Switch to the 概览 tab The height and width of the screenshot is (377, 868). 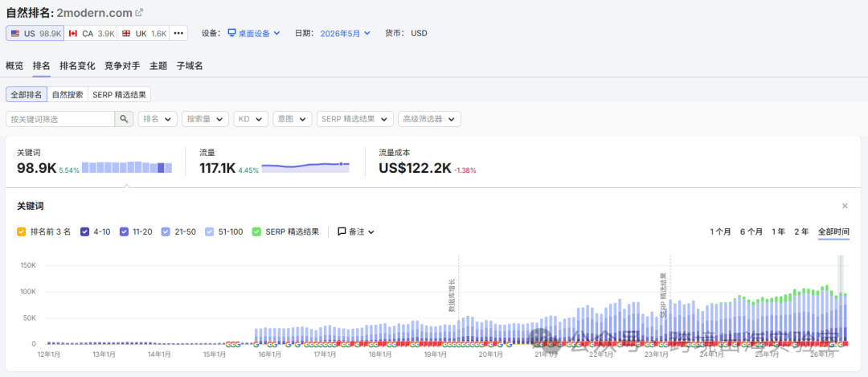[15, 66]
